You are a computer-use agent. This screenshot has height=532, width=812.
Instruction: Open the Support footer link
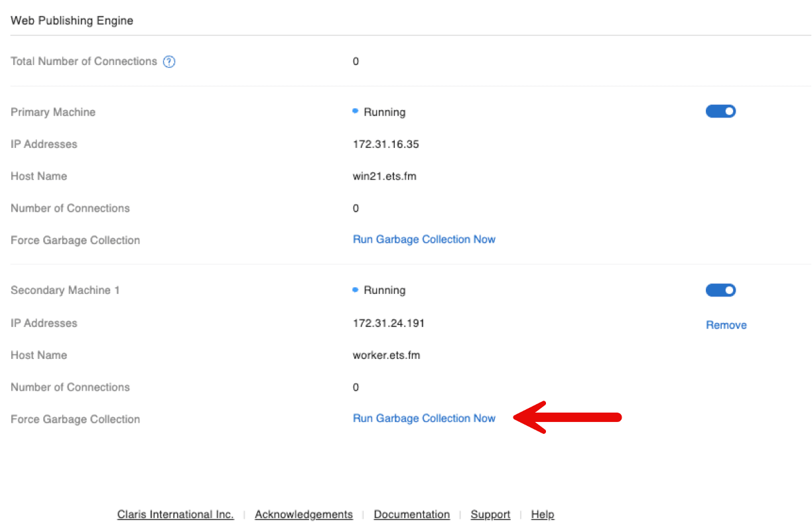pyautogui.click(x=490, y=515)
